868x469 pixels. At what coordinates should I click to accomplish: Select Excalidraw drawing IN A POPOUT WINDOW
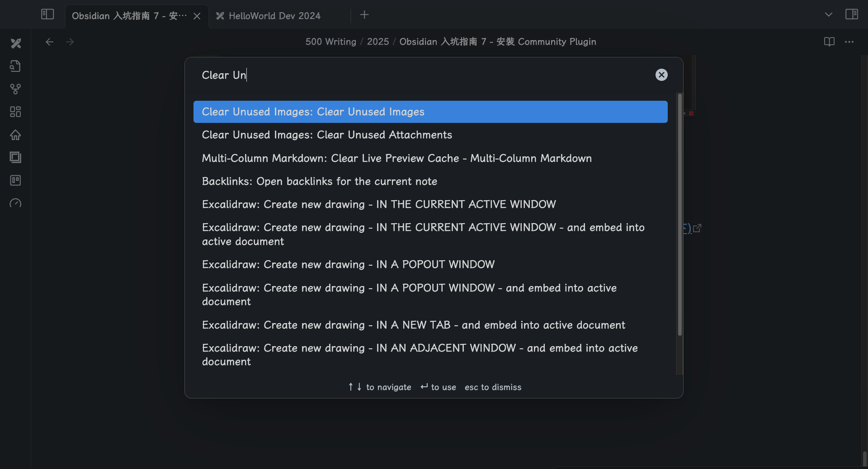tap(430, 264)
